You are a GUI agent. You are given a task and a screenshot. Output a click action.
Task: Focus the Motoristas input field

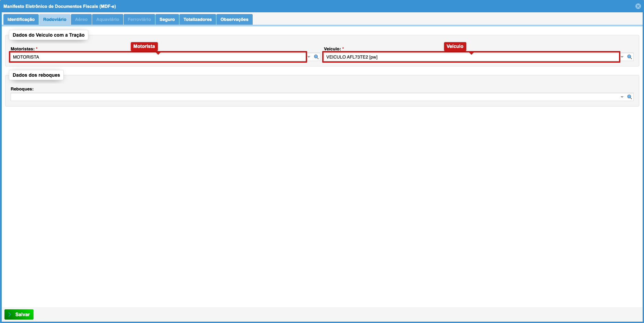158,57
